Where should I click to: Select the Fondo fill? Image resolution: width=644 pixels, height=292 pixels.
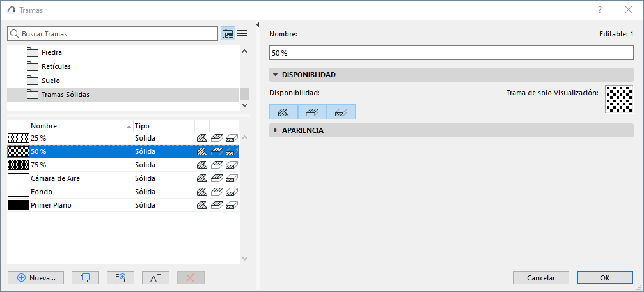[x=123, y=192]
